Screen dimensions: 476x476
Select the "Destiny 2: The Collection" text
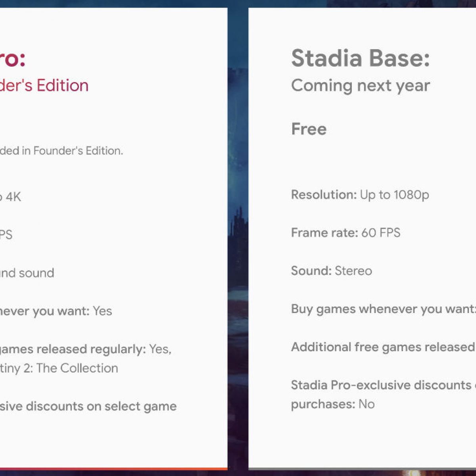pyautogui.click(x=59, y=368)
